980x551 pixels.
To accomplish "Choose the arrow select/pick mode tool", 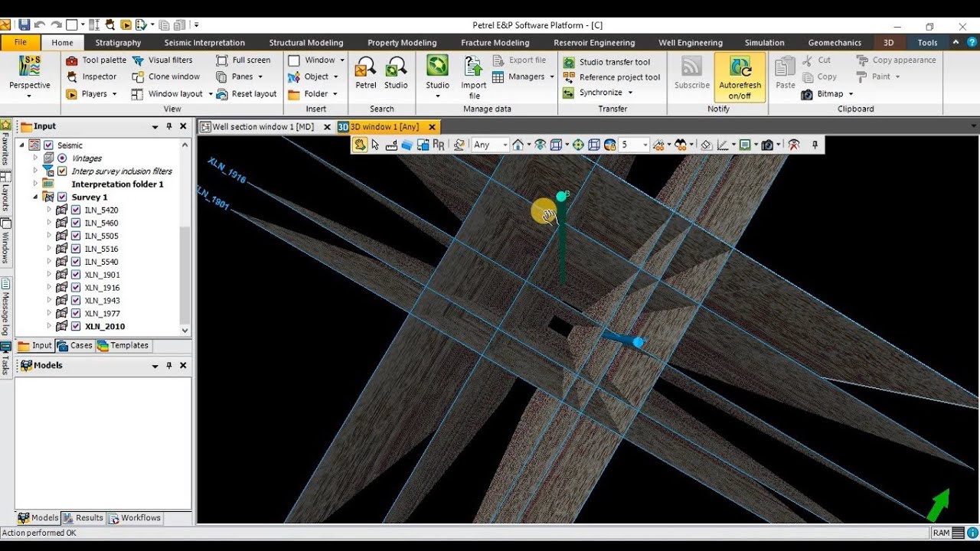I will click(375, 145).
